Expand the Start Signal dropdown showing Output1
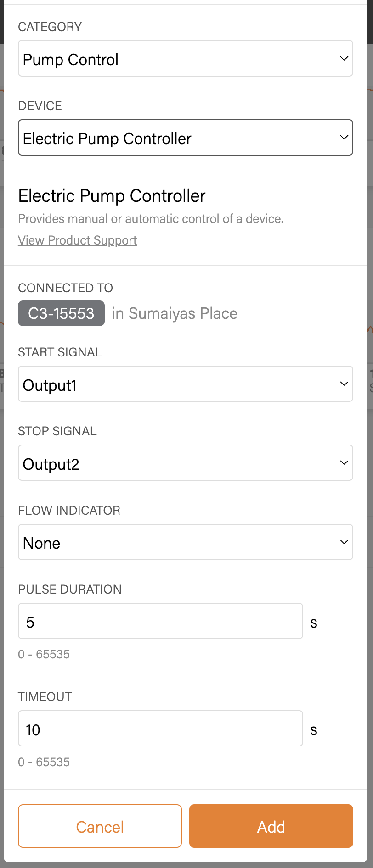The width and height of the screenshot is (373, 868). tap(186, 384)
